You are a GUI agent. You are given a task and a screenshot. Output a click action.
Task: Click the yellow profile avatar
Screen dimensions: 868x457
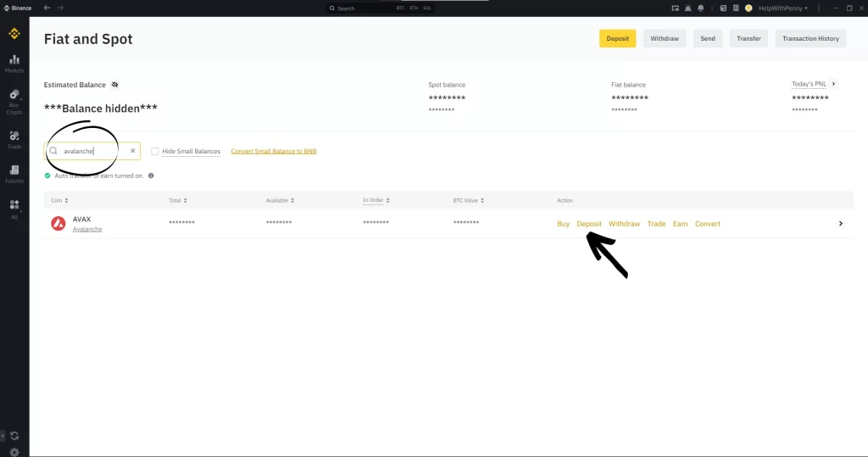pos(748,8)
